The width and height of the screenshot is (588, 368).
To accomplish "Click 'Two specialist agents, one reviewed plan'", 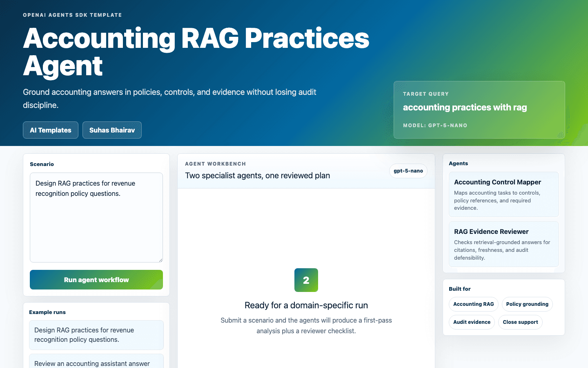I will point(258,175).
